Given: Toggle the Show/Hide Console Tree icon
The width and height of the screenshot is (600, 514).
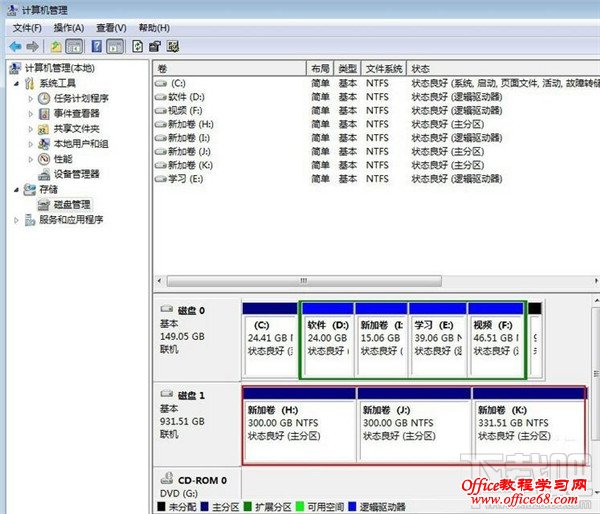Looking at the screenshot, I should coord(74,47).
